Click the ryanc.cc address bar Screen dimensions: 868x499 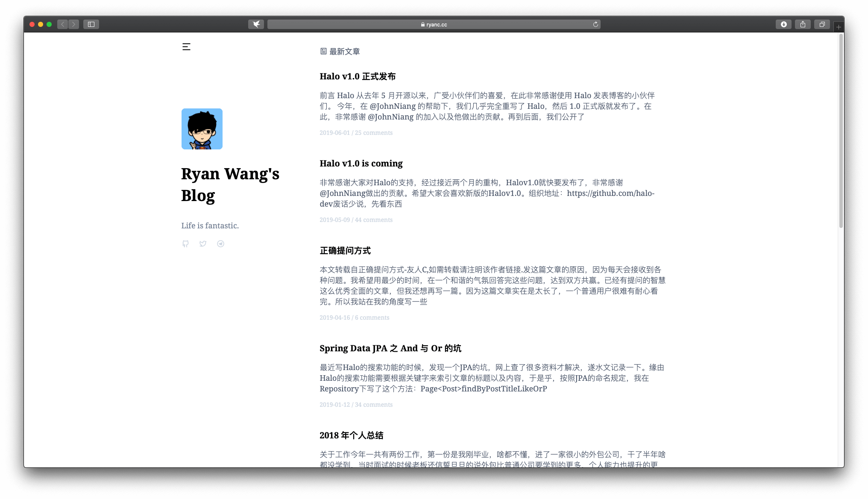tap(434, 24)
